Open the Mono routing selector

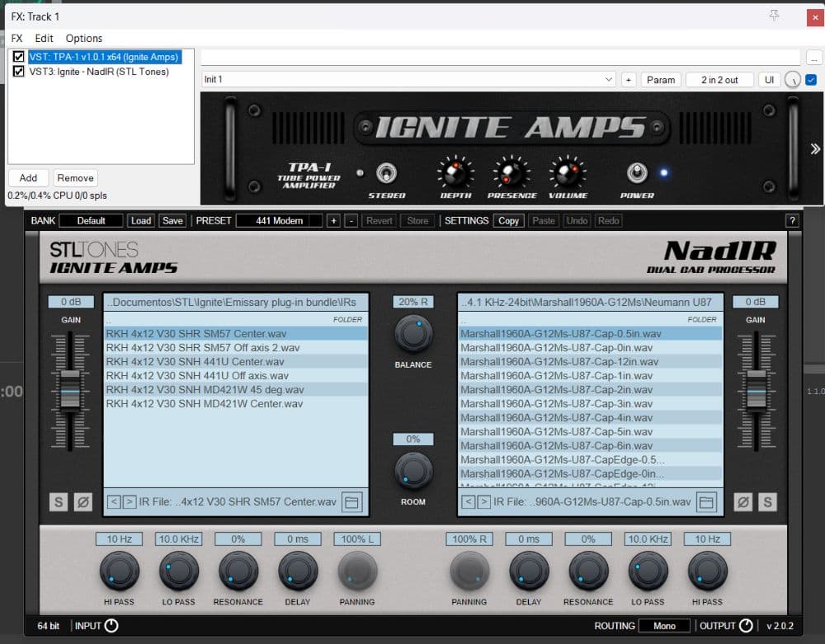[x=664, y=626]
